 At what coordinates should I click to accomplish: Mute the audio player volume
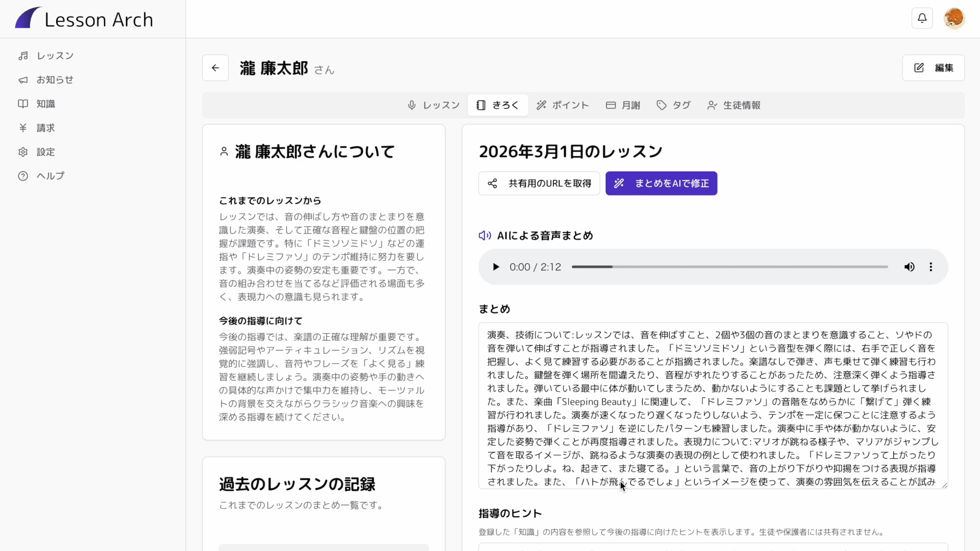[x=909, y=267]
